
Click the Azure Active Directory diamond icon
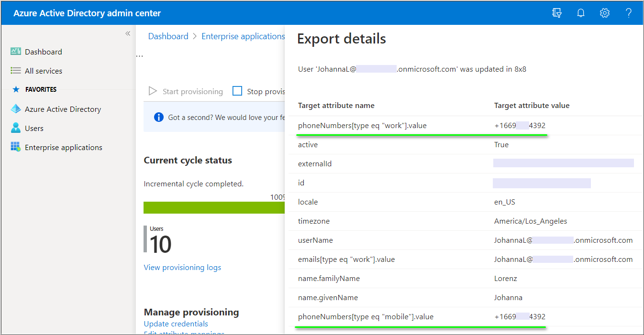(x=16, y=109)
